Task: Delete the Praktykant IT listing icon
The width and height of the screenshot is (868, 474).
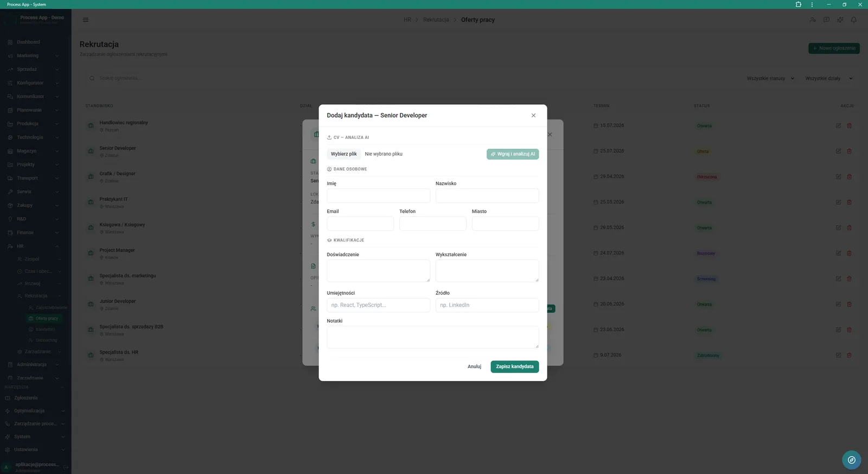Action: (x=850, y=203)
